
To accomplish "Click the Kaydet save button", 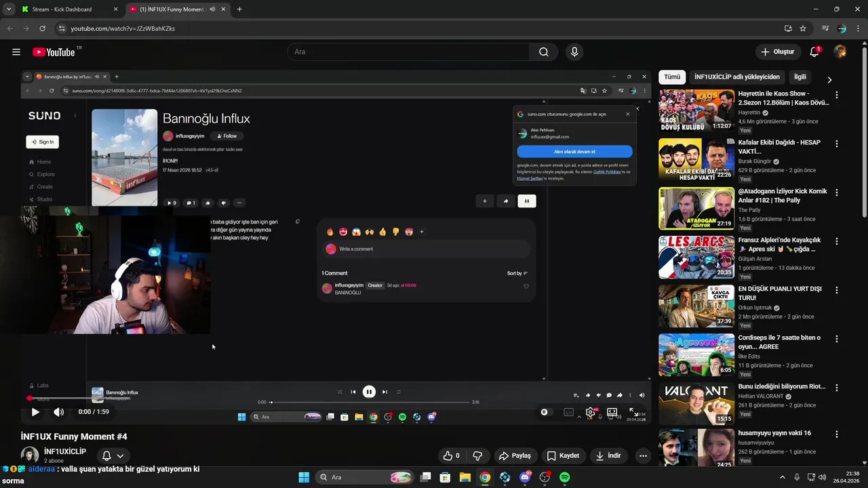I will (x=563, y=455).
